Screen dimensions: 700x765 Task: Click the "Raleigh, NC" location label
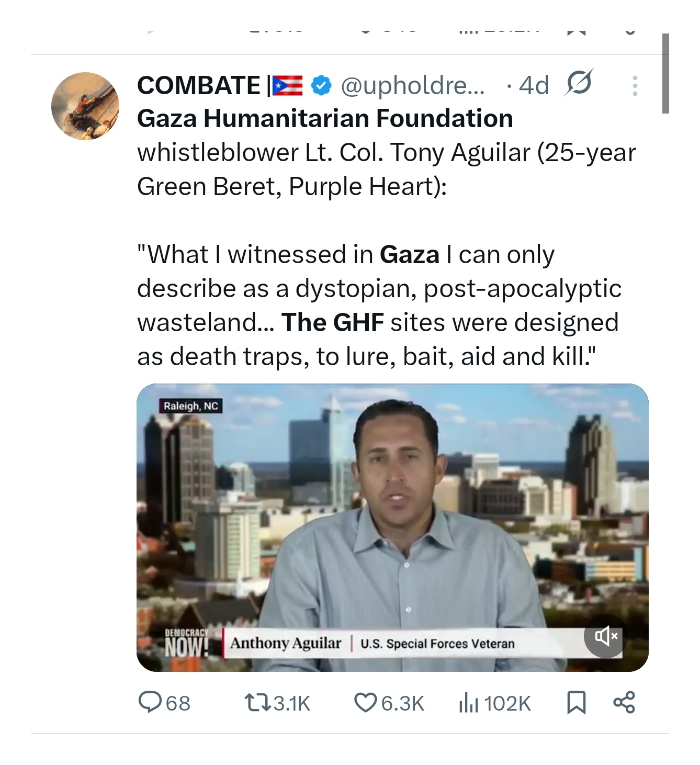190,406
